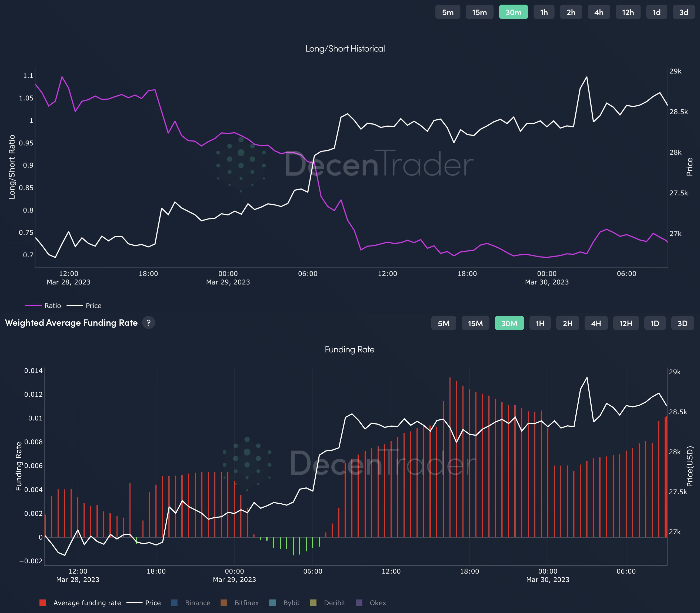Choose the 4h timeframe on top chart

(599, 12)
